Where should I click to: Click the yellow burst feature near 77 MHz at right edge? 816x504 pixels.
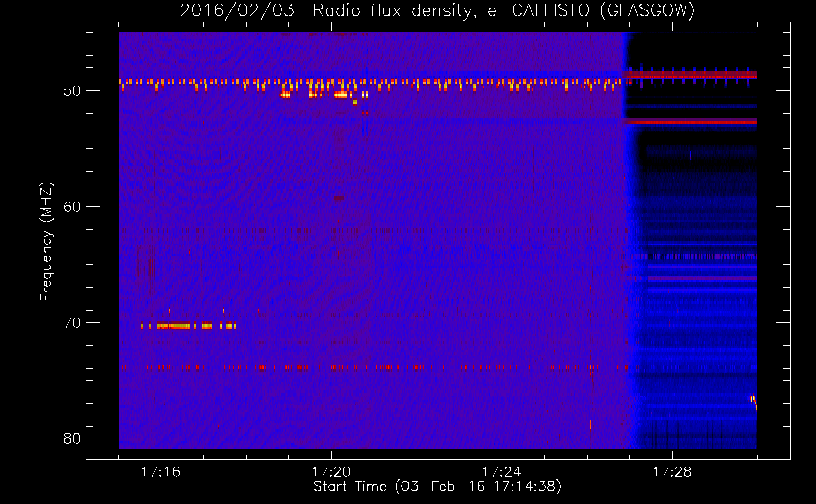[754, 403]
